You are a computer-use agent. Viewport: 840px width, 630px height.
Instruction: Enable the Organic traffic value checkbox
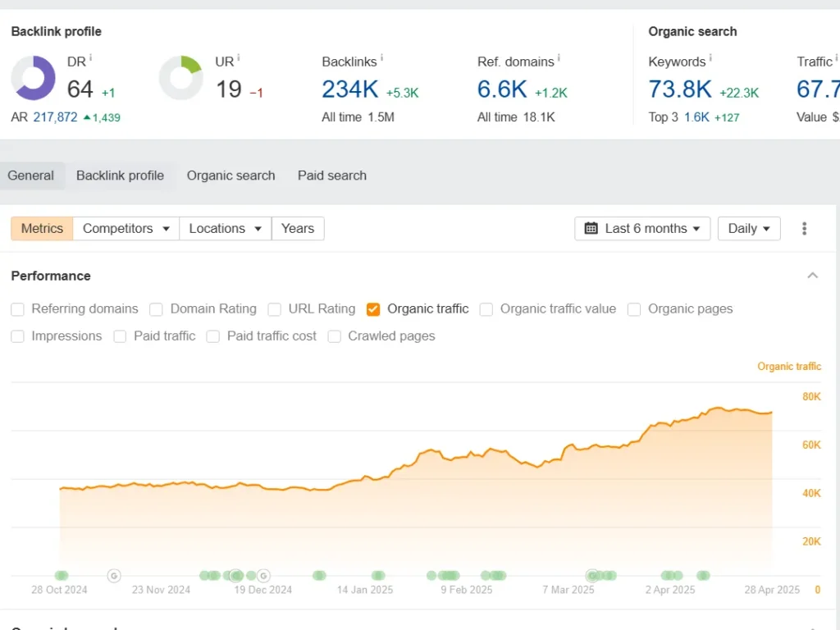(486, 309)
